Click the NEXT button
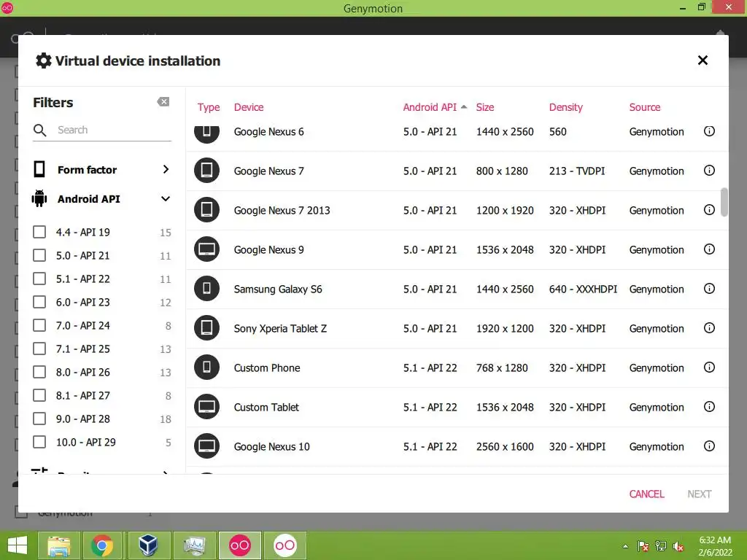Screen dimensions: 747x560 pos(700,494)
